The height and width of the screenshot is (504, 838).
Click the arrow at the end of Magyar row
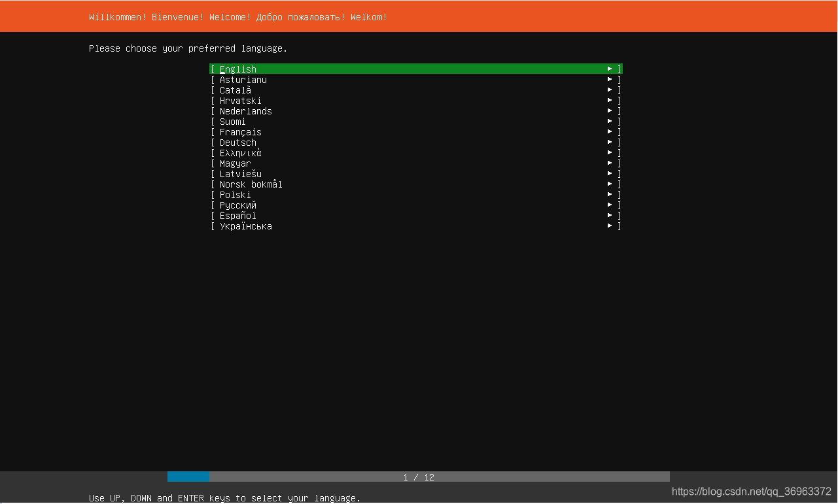coord(610,163)
